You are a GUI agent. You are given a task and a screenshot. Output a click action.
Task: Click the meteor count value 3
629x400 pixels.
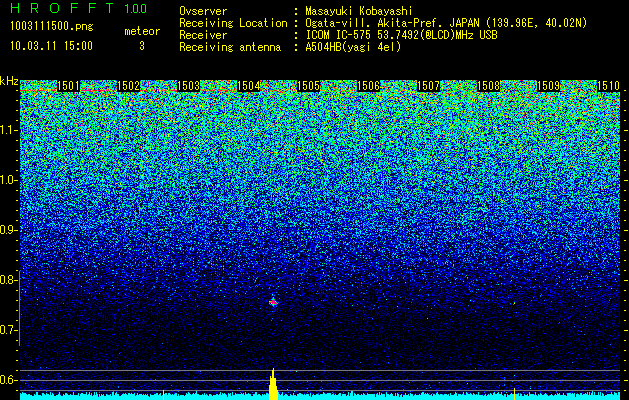coord(142,46)
